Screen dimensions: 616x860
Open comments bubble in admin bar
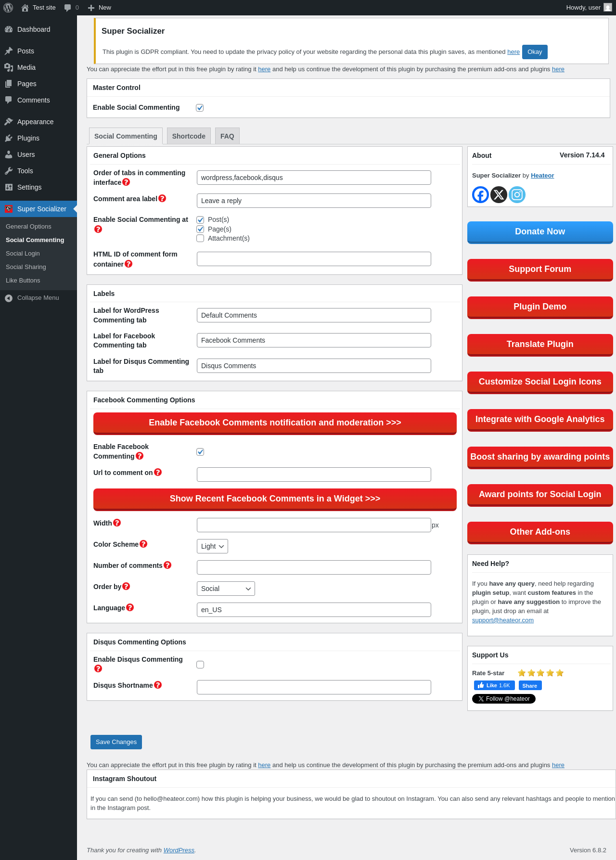point(68,8)
